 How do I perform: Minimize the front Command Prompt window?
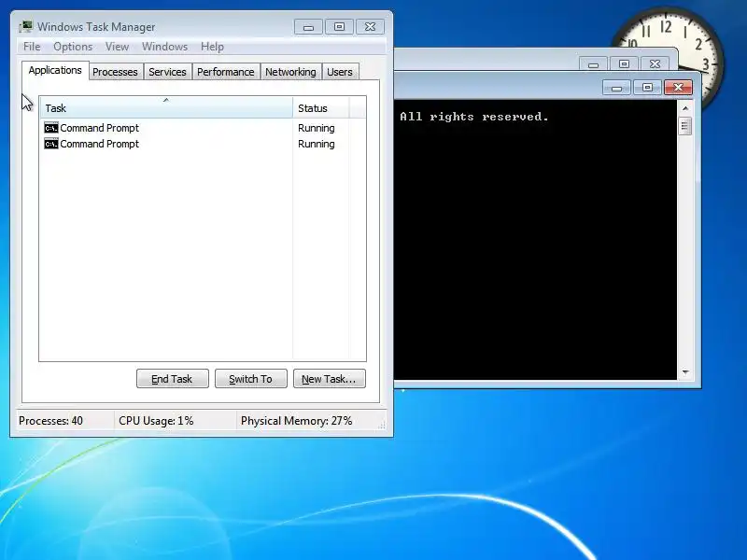616,88
